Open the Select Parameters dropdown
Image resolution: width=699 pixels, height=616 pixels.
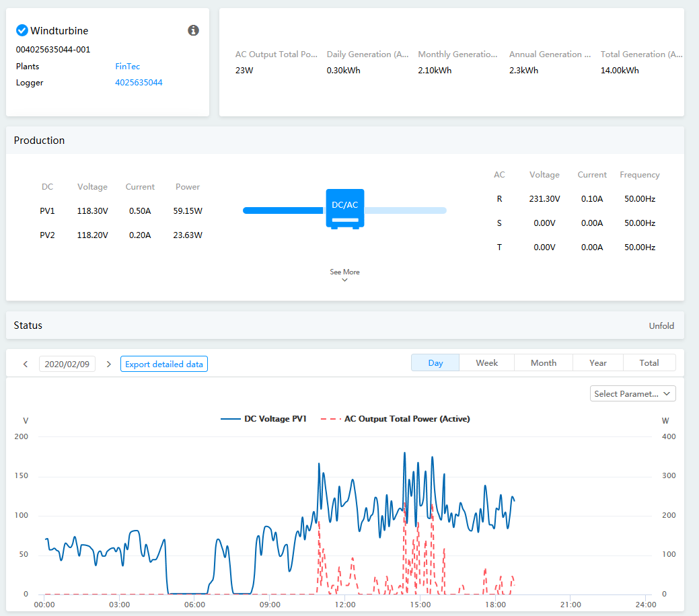[632, 394]
